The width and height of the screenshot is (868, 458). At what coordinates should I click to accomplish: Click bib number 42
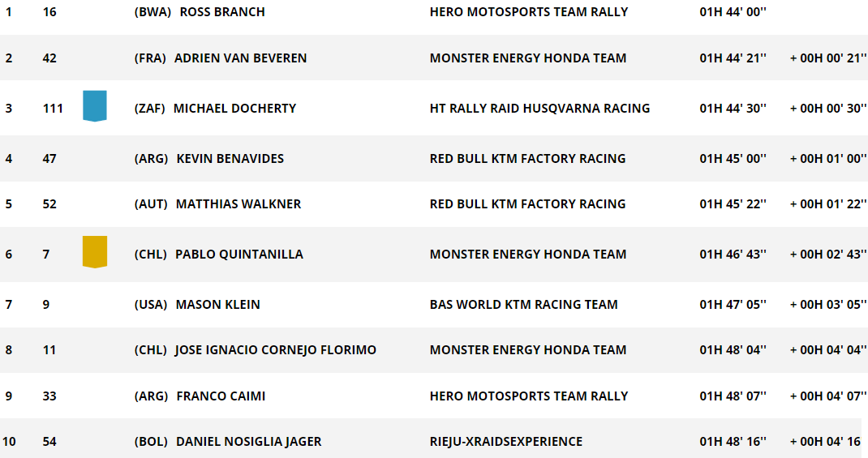pyautogui.click(x=49, y=58)
